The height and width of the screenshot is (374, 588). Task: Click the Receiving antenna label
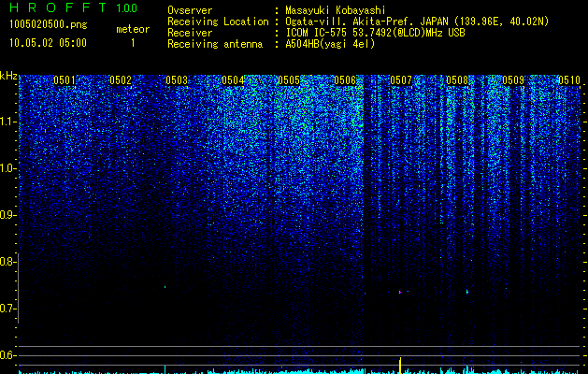pos(215,44)
